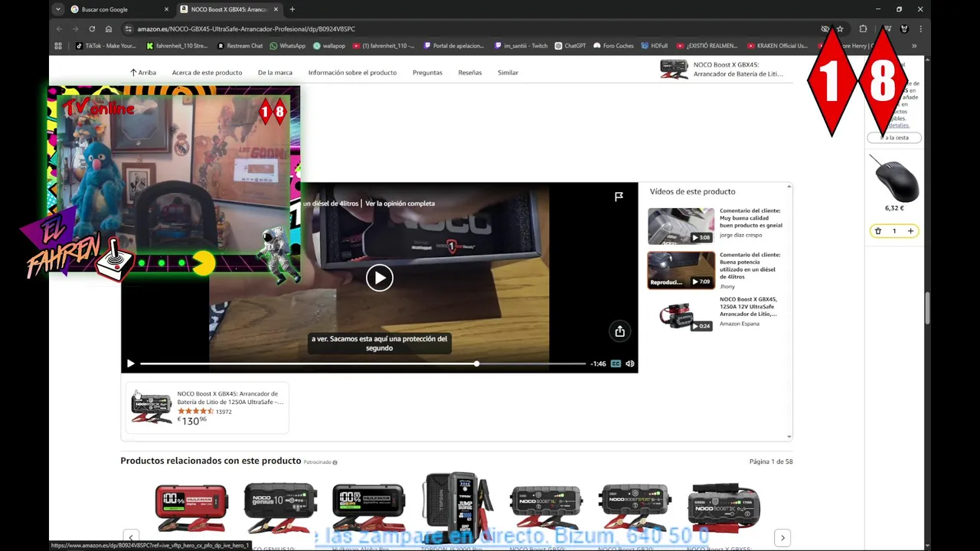Click product card title 'NOCO Boost X GBX45: Arrancador'

tap(230, 398)
